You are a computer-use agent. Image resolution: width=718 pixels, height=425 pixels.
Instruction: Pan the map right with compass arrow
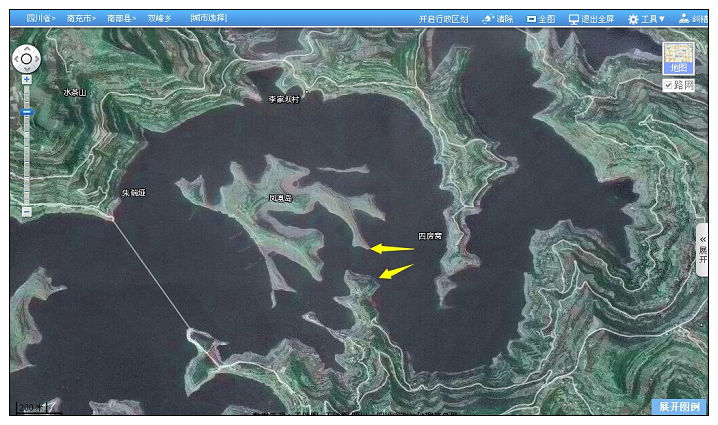tap(38, 59)
